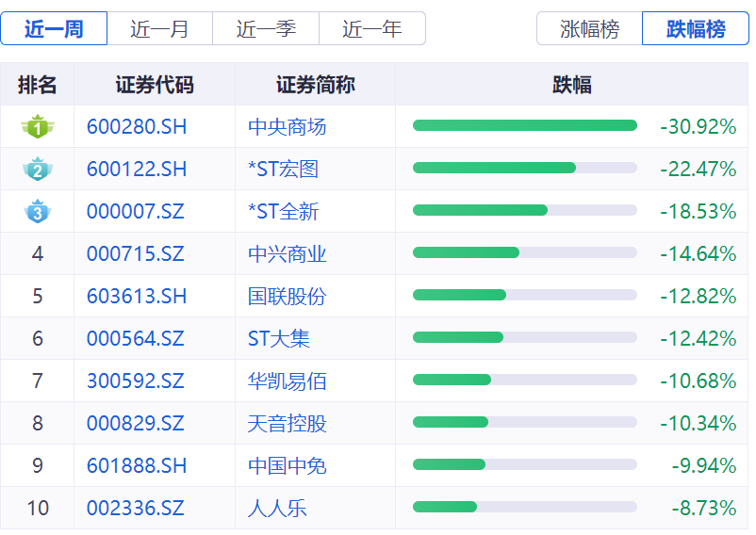Click the -22.47% value

click(698, 170)
